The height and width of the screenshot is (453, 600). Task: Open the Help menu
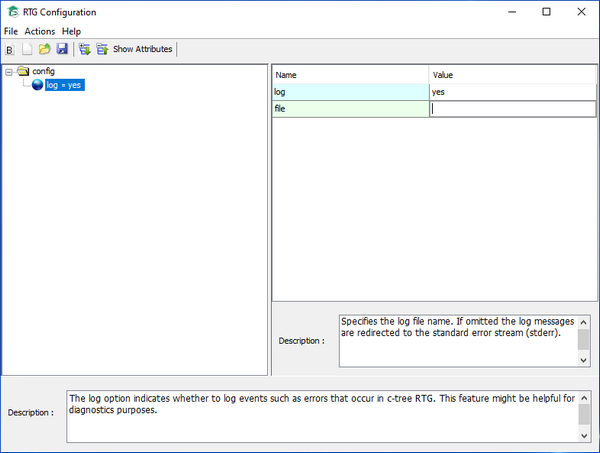[71, 31]
